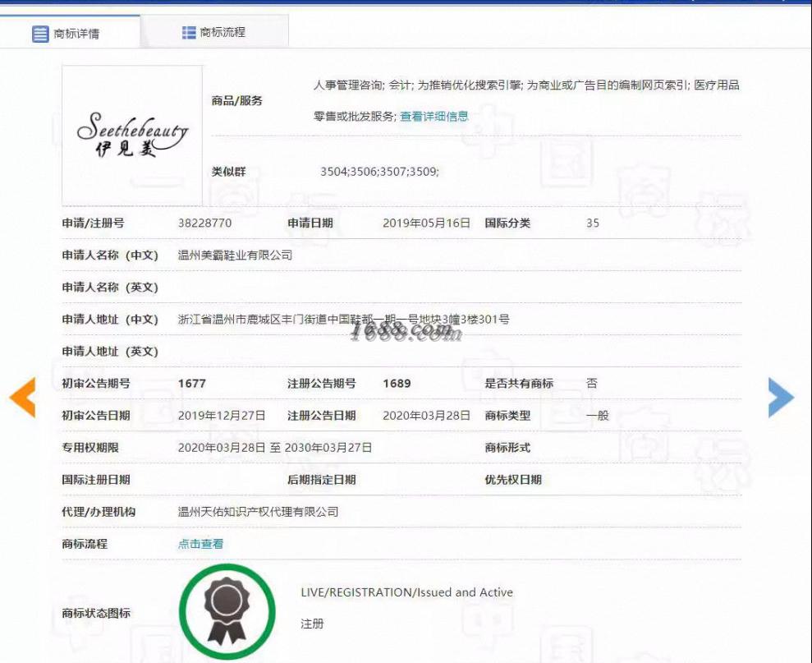Image resolution: width=812 pixels, height=663 pixels.
Task: Select application date 2019年05月16日
Action: coord(426,223)
